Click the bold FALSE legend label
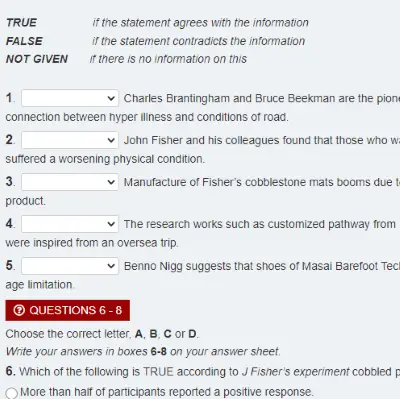 pyautogui.click(x=24, y=41)
